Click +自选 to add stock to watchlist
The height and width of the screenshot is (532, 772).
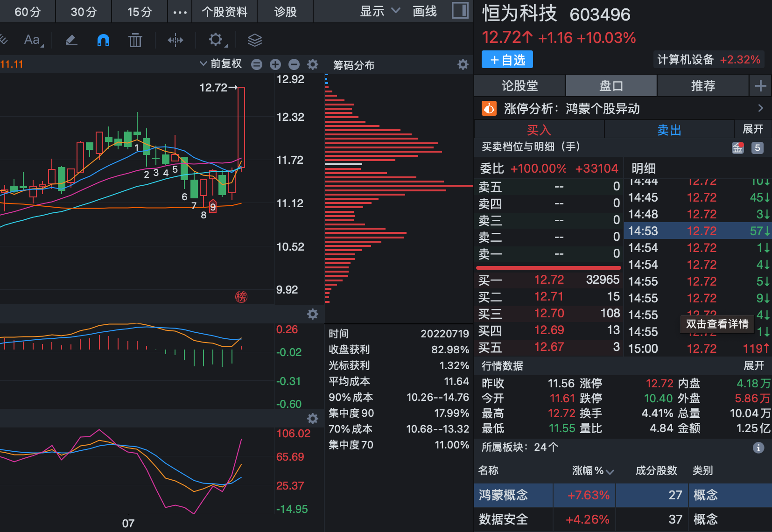507,59
